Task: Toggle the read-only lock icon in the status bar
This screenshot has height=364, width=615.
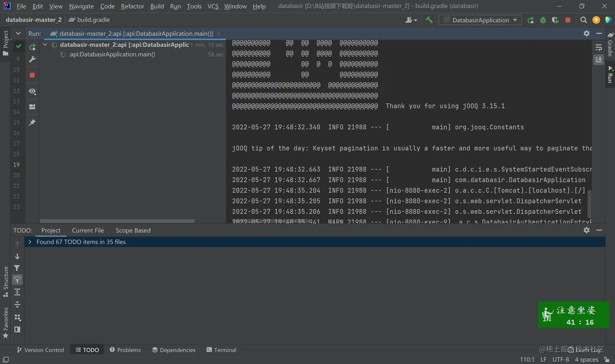Action: 606,360
